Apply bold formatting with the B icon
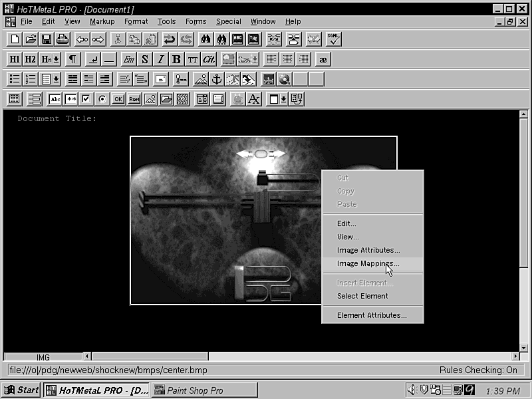532x399 pixels. click(x=176, y=59)
